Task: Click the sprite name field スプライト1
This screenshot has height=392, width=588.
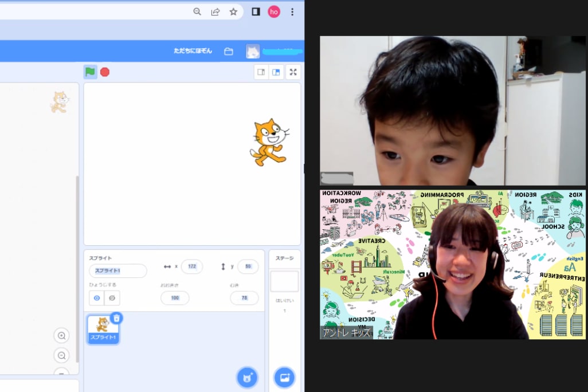Action: 117,271
